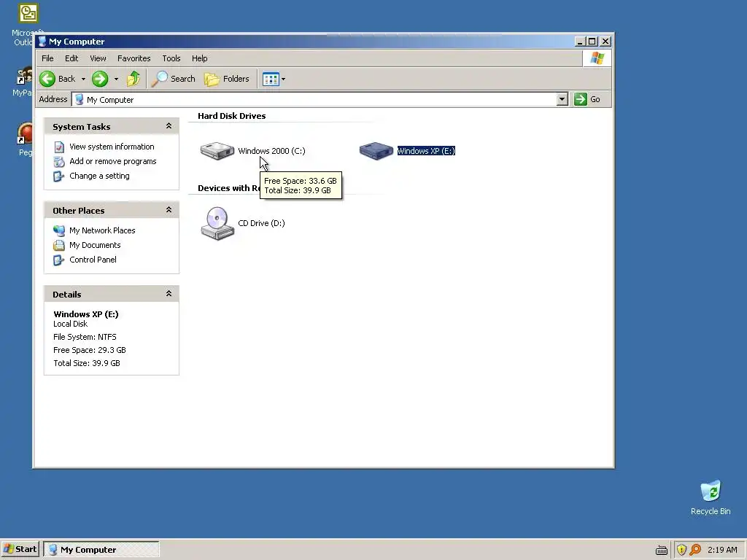The width and height of the screenshot is (747, 560).
Task: Click the Control Panel icon
Action: tap(59, 260)
